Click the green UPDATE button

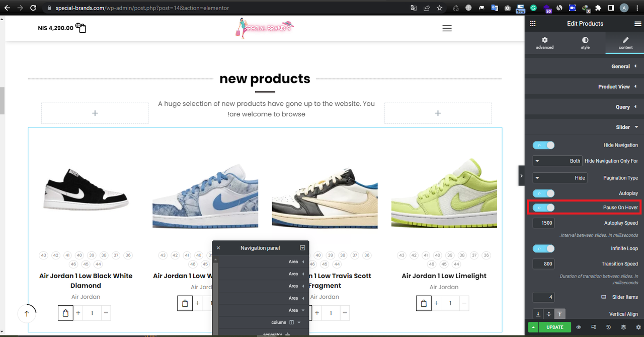pyautogui.click(x=554, y=327)
